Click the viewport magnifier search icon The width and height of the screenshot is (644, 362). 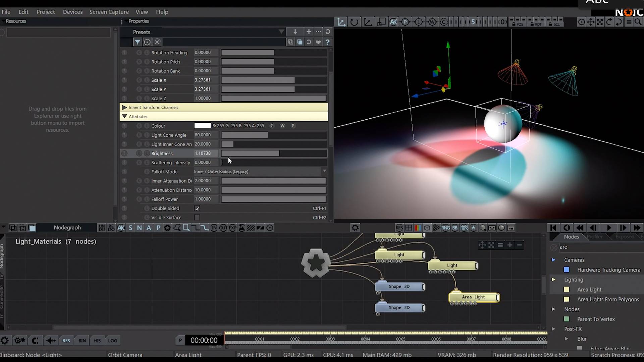(x=638, y=22)
